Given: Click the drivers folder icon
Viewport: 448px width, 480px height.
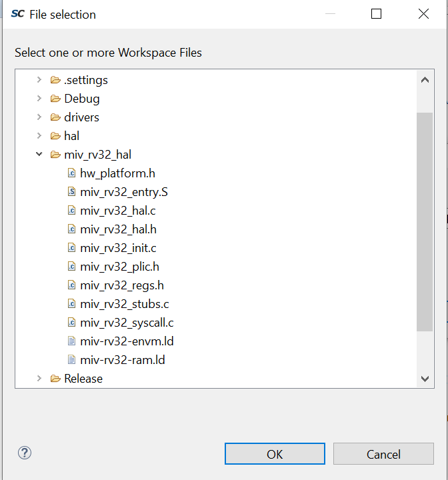Looking at the screenshot, I should click(56, 117).
